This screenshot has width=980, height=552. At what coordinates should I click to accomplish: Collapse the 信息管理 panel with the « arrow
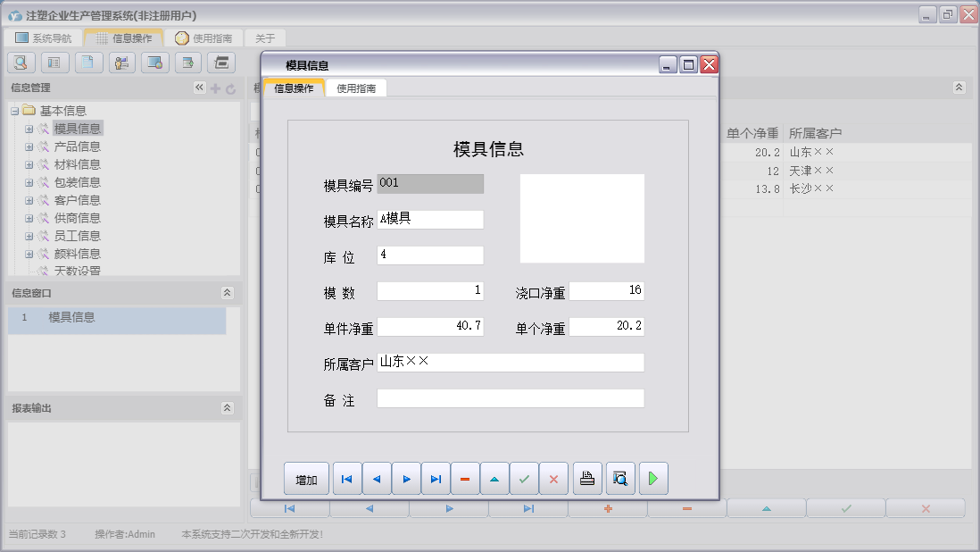point(198,88)
